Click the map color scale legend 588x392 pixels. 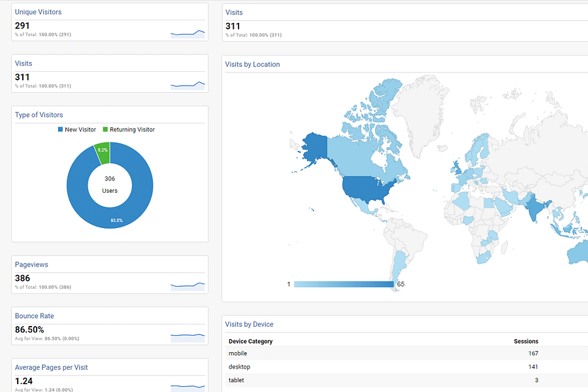[346, 284]
